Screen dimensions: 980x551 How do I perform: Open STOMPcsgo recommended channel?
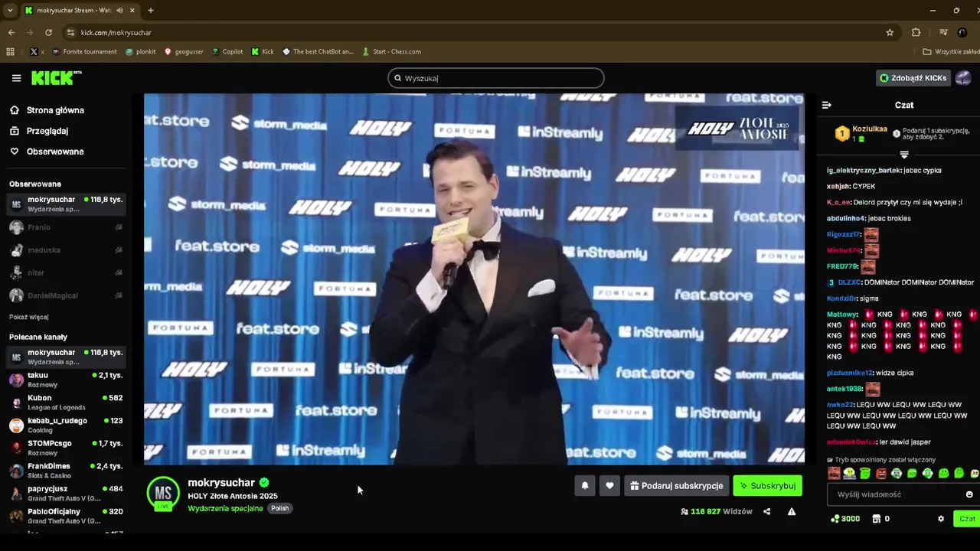[66, 448]
